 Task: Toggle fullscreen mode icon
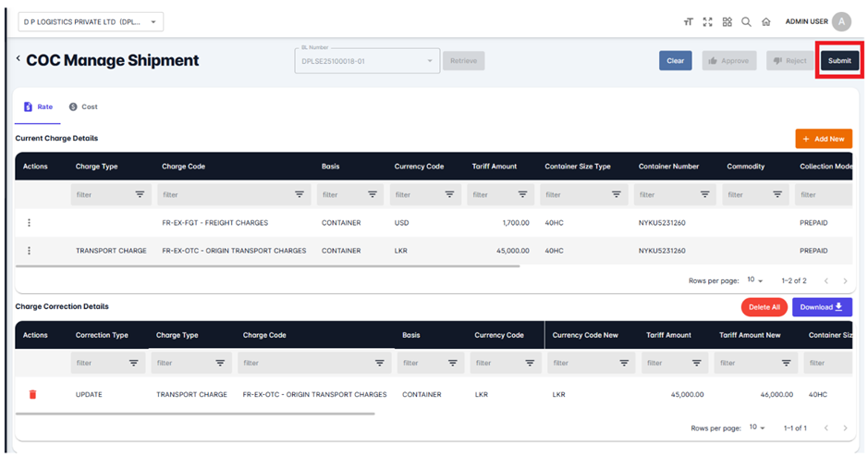(x=707, y=22)
